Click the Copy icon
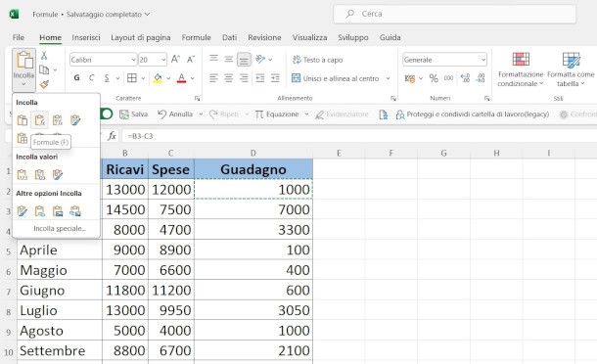The height and width of the screenshot is (364, 597). tap(45, 70)
